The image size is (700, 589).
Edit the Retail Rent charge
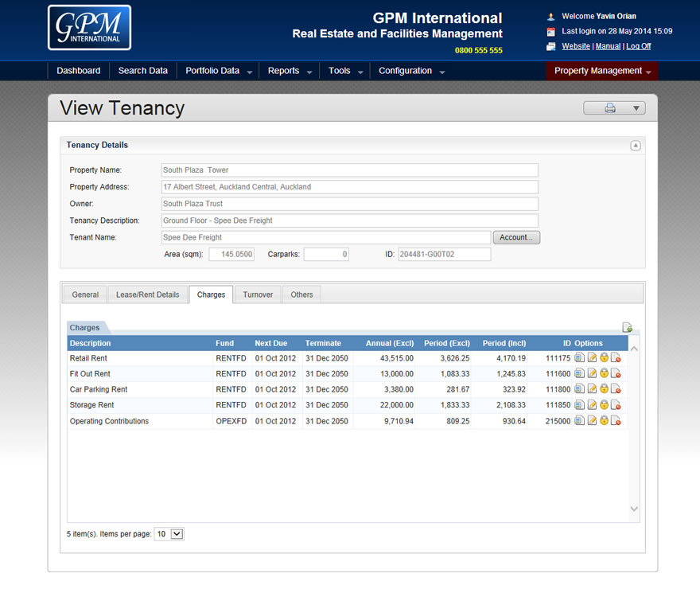pos(591,358)
